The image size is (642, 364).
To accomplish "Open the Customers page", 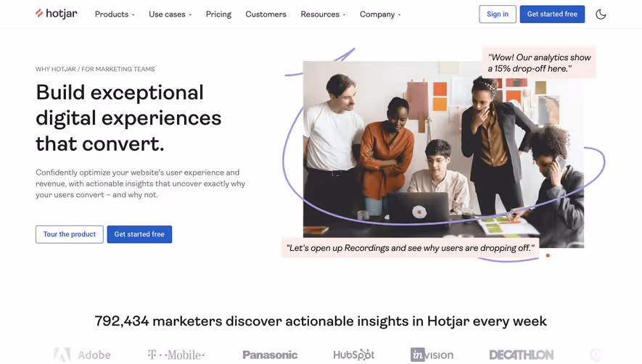I will pos(266,15).
